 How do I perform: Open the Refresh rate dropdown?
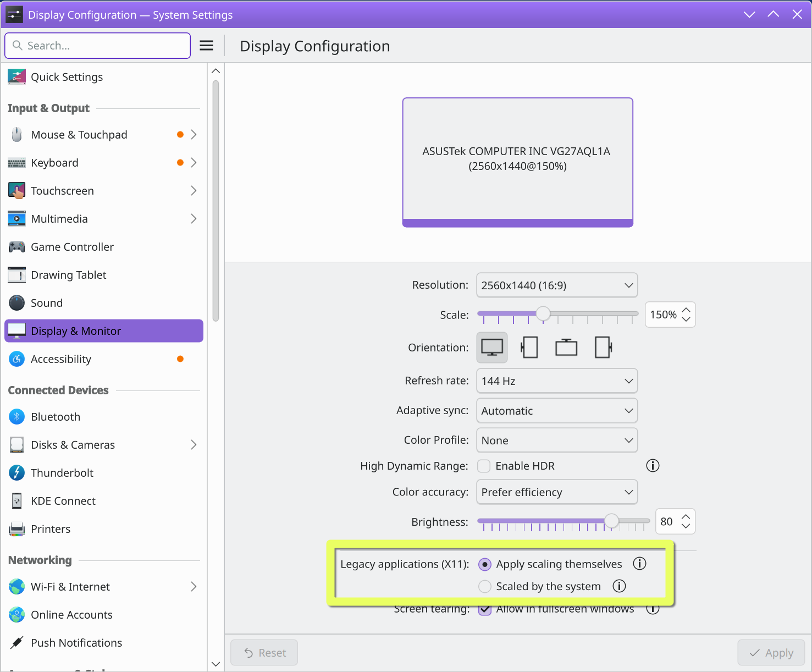(557, 381)
